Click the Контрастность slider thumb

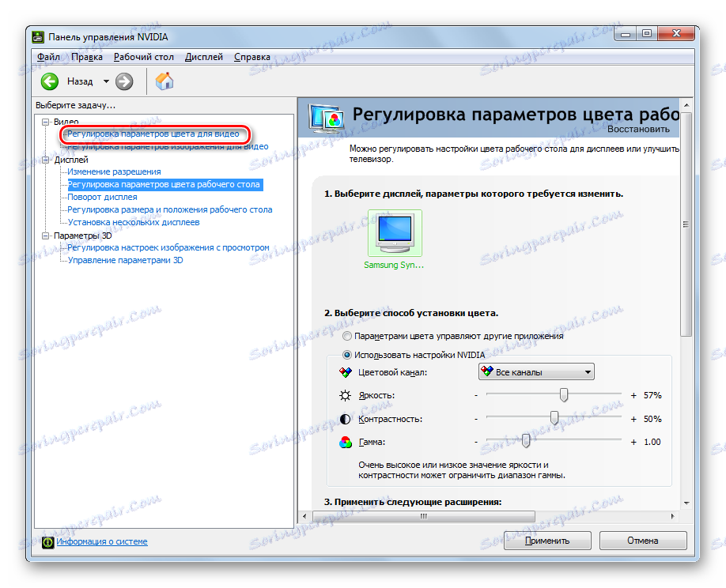(x=554, y=418)
